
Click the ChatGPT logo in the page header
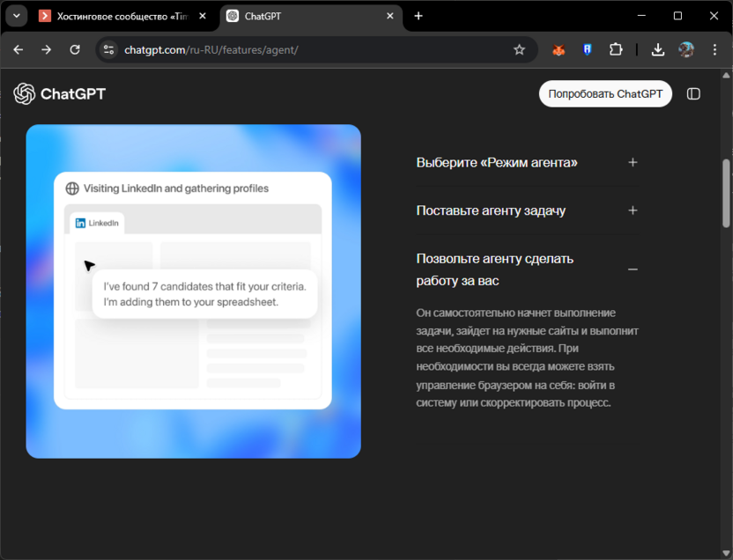coord(59,93)
